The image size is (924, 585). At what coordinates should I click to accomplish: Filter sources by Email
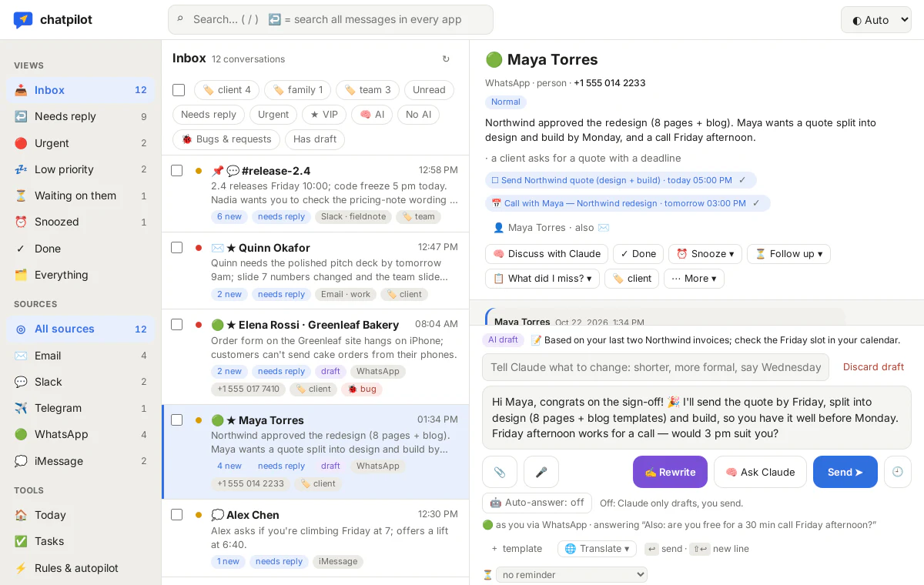click(81, 356)
